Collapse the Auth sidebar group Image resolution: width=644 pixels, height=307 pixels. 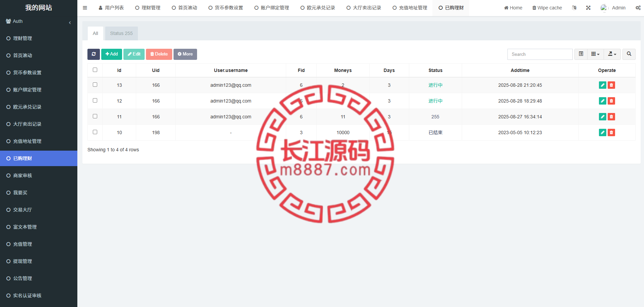tap(39, 21)
